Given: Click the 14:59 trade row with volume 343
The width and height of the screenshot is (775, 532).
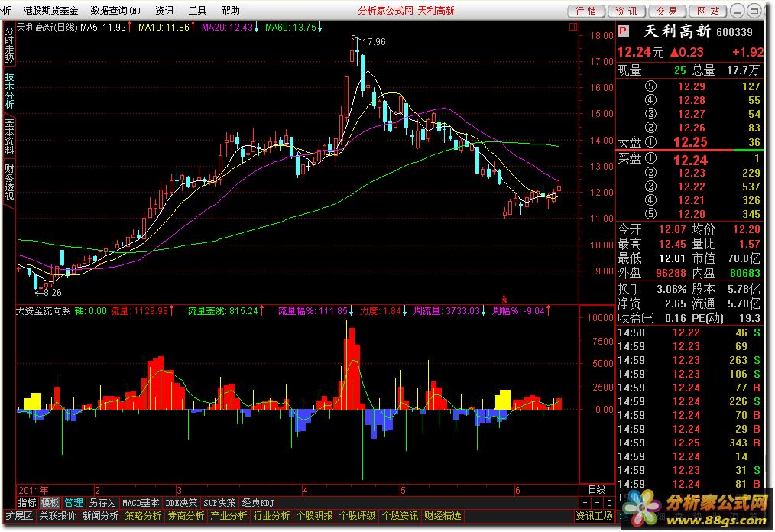Looking at the screenshot, I should coord(689,443).
